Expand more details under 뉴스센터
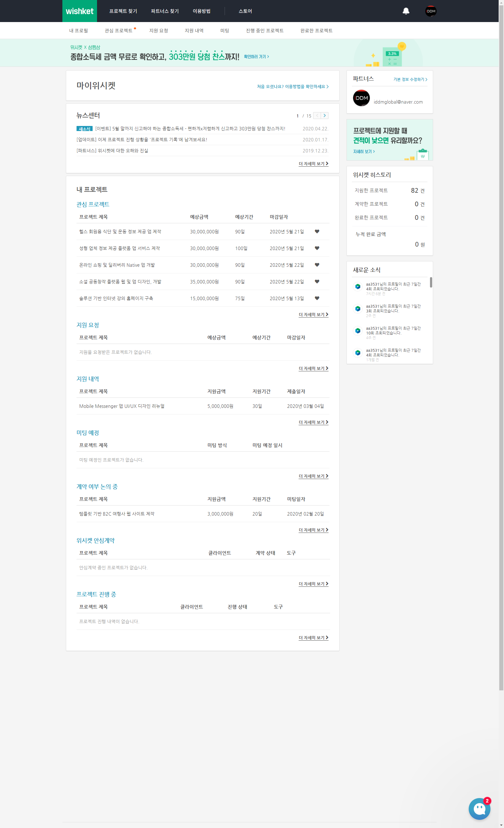This screenshot has height=828, width=504. point(313,164)
